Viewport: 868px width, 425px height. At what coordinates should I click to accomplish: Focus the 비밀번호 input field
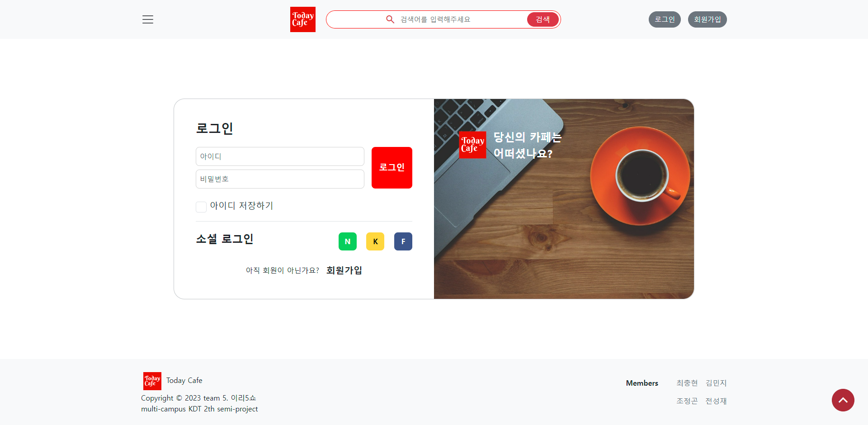pyautogui.click(x=280, y=179)
